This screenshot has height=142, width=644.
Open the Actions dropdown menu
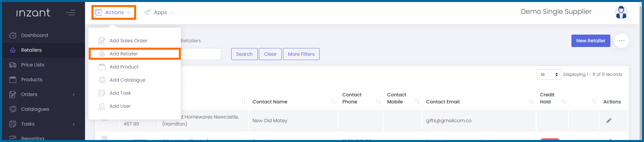(114, 12)
